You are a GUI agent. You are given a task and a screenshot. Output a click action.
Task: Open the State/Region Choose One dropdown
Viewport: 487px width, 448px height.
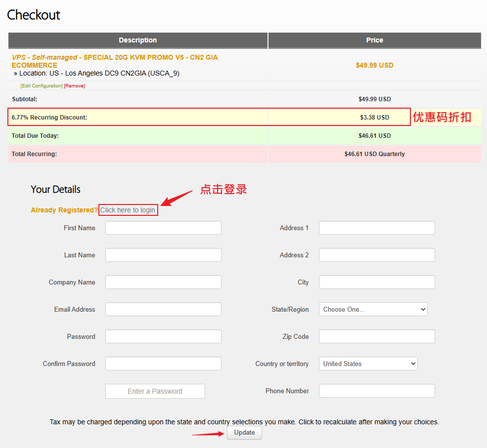tap(373, 309)
